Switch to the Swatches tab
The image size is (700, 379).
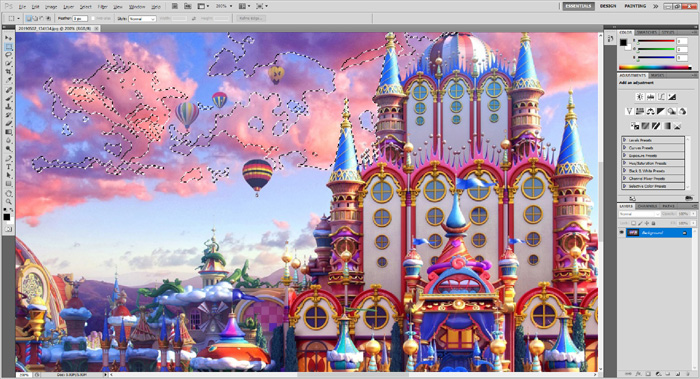point(646,33)
